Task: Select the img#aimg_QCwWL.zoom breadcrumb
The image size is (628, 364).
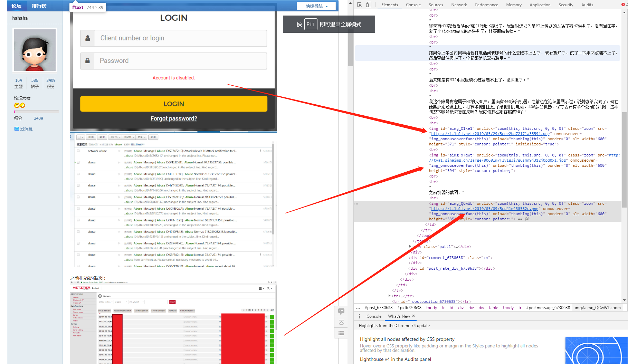Action: (598, 308)
